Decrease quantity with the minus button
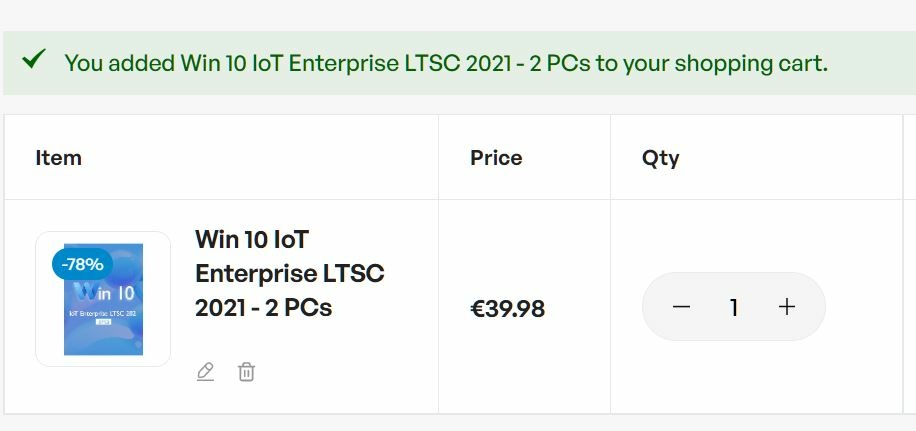Image resolution: width=916 pixels, height=431 pixels. coord(682,307)
